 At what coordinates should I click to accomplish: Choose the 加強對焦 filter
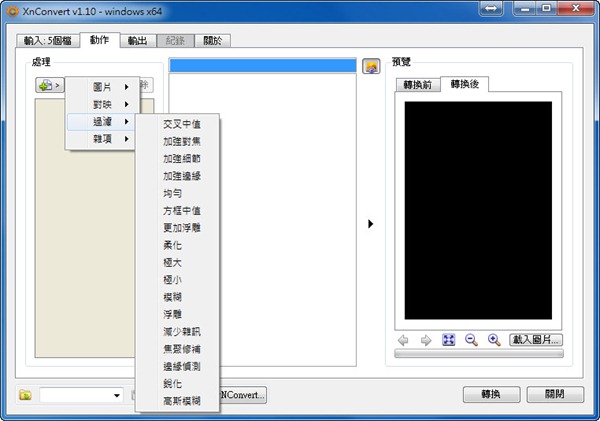click(x=182, y=141)
